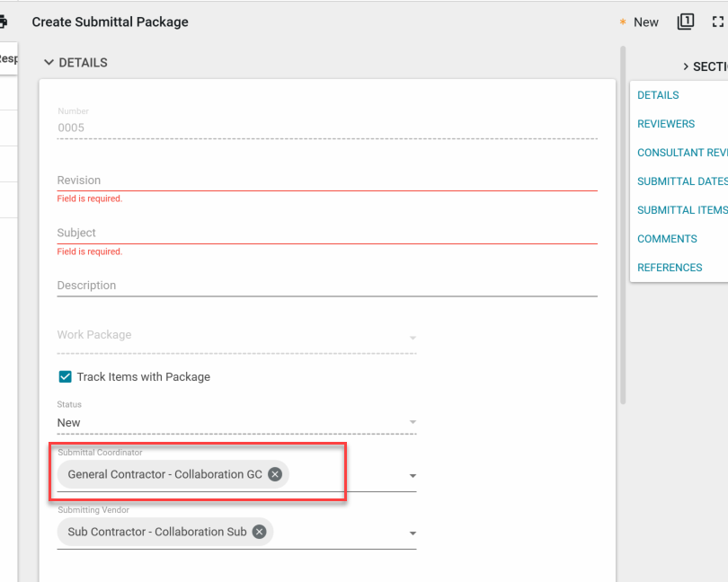Remove the General Contractor coordinator chip
Viewport: 728px width, 582px height.
click(x=275, y=474)
